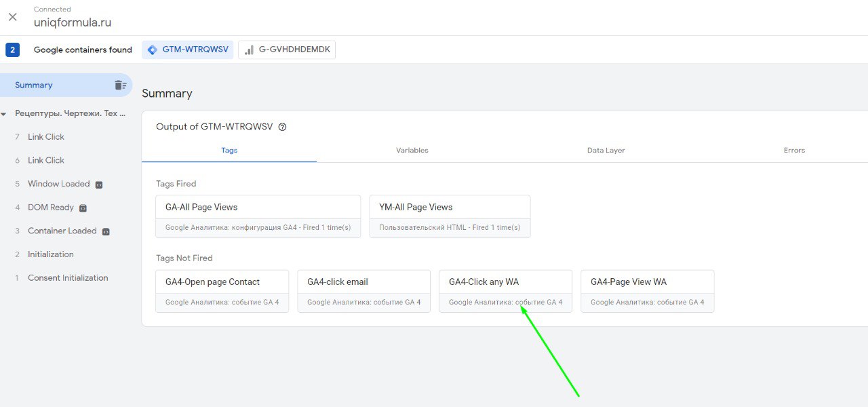The image size is (868, 407).
Task: Click the API icon beside DOM Ready
Action: click(x=83, y=208)
